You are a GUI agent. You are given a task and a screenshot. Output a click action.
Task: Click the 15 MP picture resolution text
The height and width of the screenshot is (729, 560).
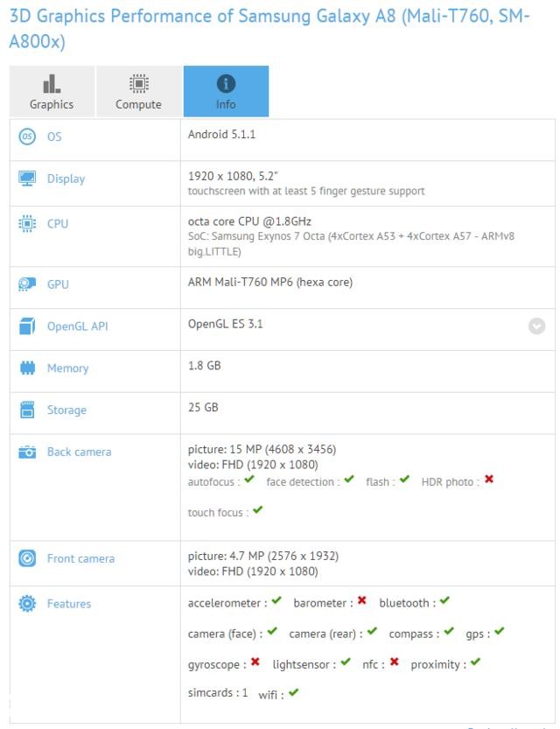262,450
